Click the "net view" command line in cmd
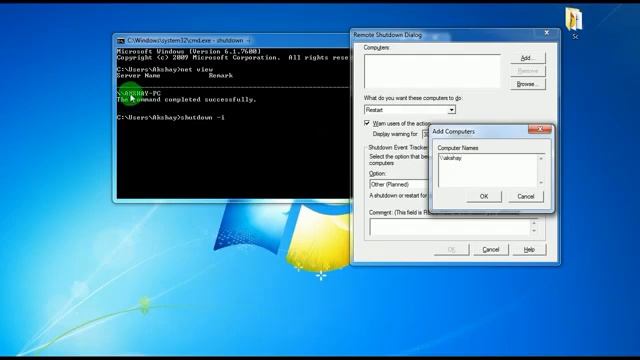 tap(165, 69)
